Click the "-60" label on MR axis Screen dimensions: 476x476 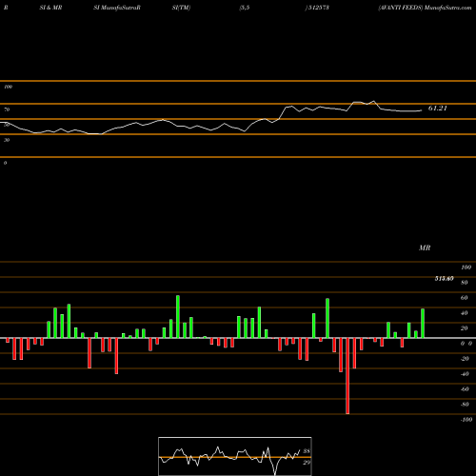click(x=465, y=389)
